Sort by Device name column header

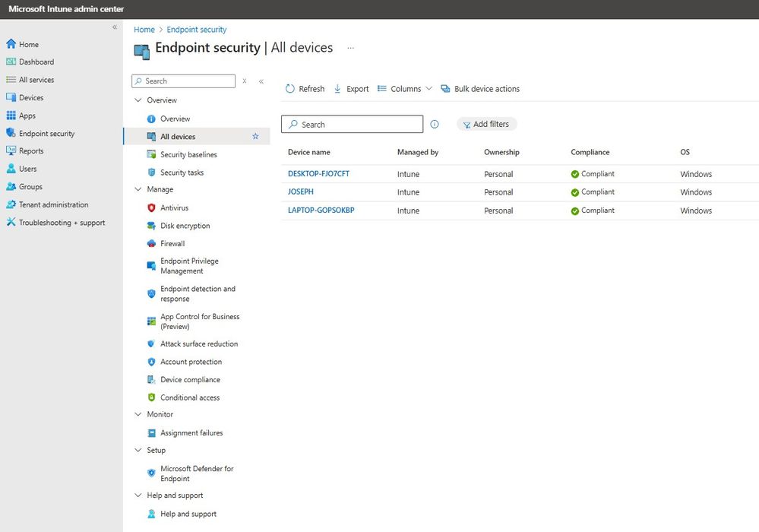pyautogui.click(x=308, y=152)
